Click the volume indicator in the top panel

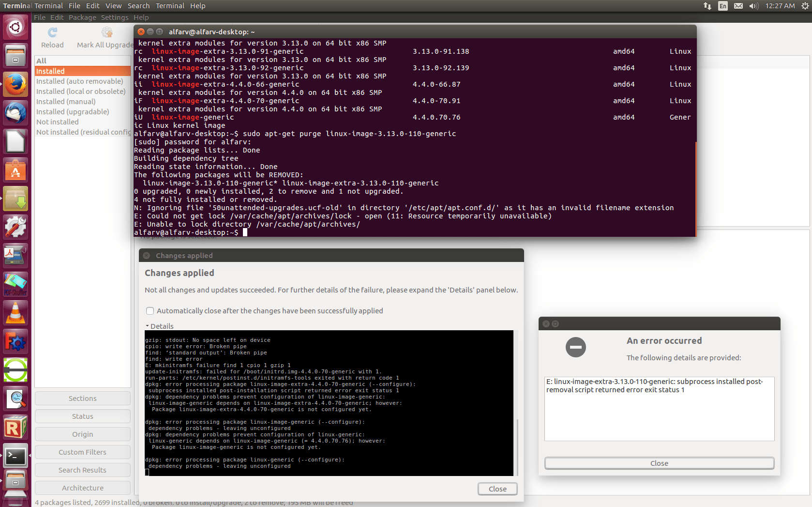[753, 6]
